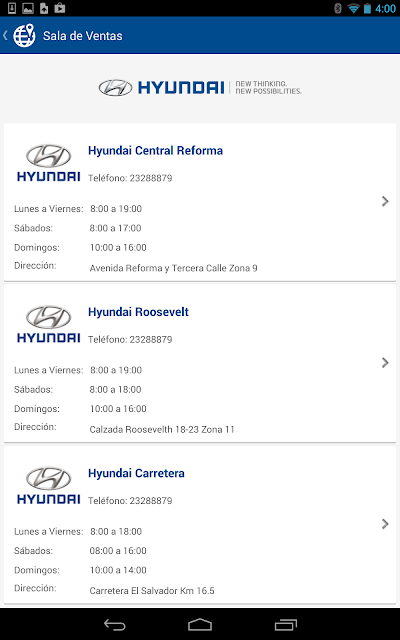Tap the Android back navigation button
The height and width of the screenshot is (640, 400).
coord(115,624)
